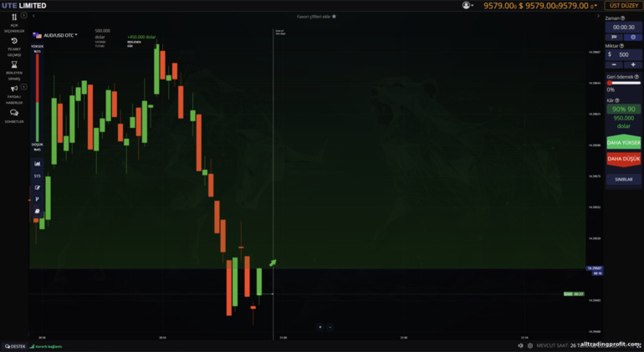Image resolution: width=644 pixels, height=352 pixels.
Task: Expand the account balance dropdown
Action: [593, 6]
